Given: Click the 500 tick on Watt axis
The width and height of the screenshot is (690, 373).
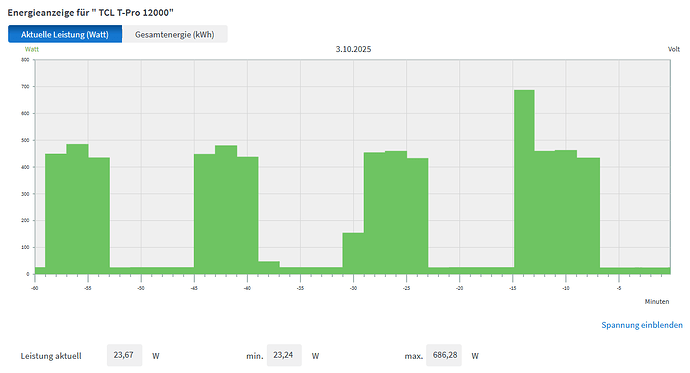Looking at the screenshot, I should tap(25, 140).
